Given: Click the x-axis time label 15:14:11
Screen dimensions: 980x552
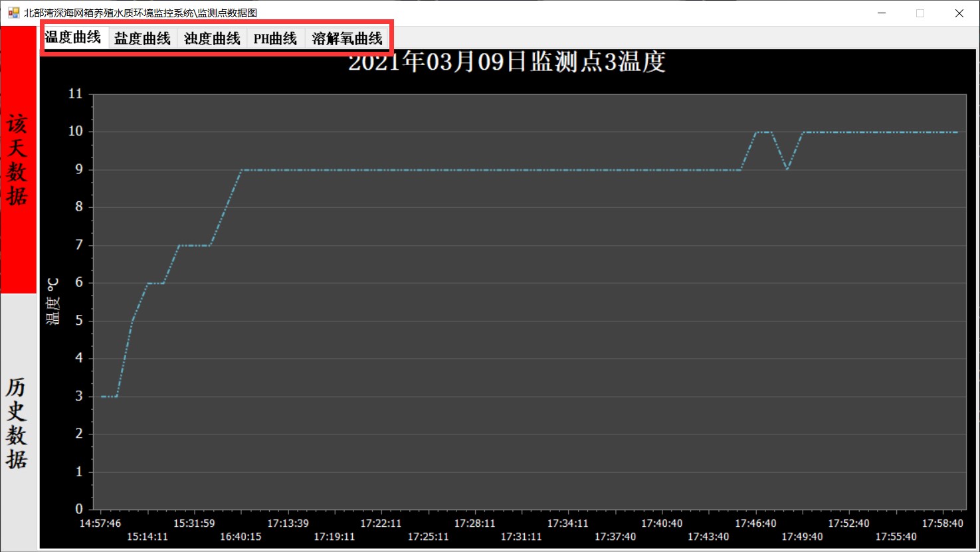Looking at the screenshot, I should pyautogui.click(x=147, y=537).
